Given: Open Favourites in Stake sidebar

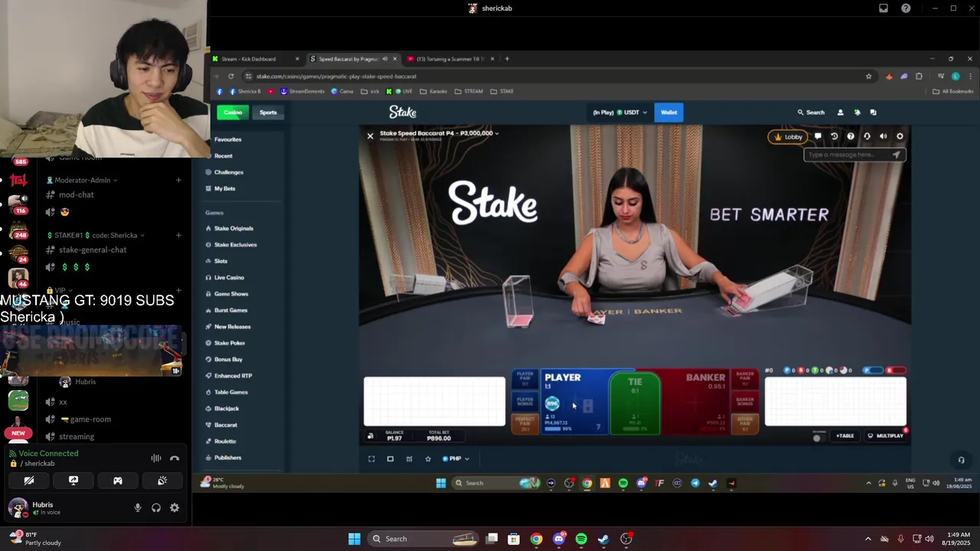Looking at the screenshot, I should click(227, 139).
